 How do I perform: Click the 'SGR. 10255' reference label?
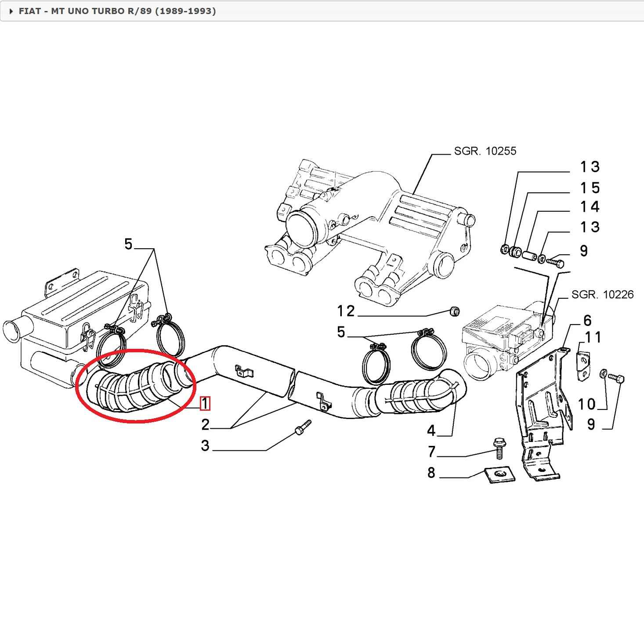485,151
